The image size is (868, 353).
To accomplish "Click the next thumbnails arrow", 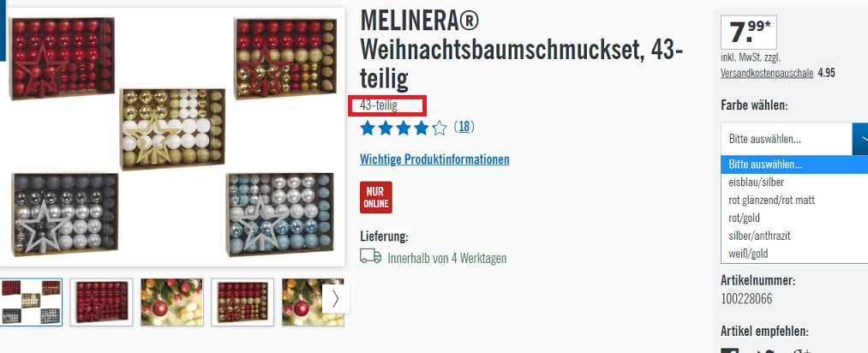I will pos(336,299).
